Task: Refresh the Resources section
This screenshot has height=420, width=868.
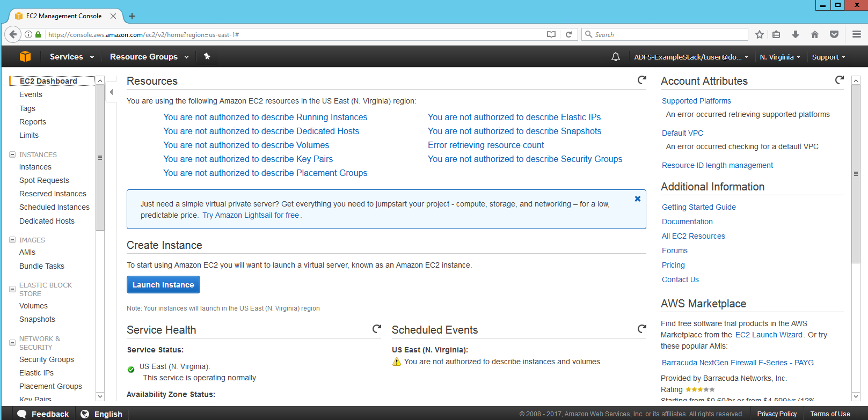Action: click(x=641, y=80)
